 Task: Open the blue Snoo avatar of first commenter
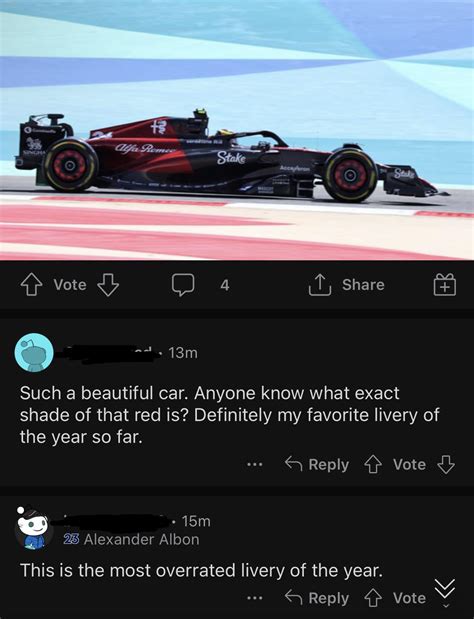tap(34, 353)
